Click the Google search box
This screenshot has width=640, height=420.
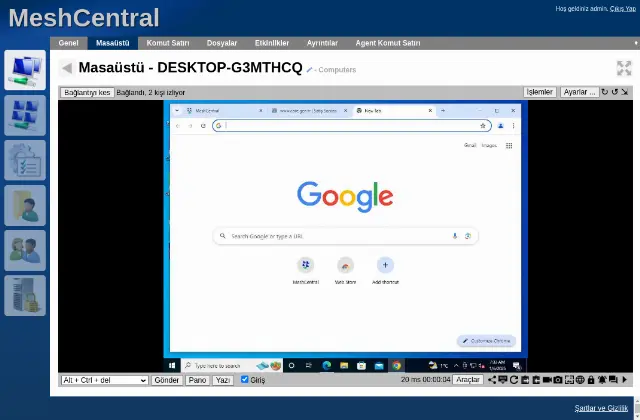tap(345, 236)
